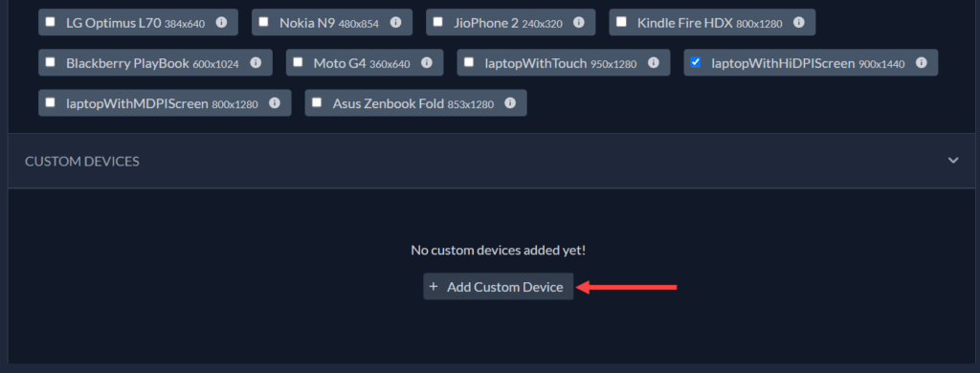Tick the Kindle Fire HDX checkbox
Screen dimensions: 980x373
click(x=621, y=21)
